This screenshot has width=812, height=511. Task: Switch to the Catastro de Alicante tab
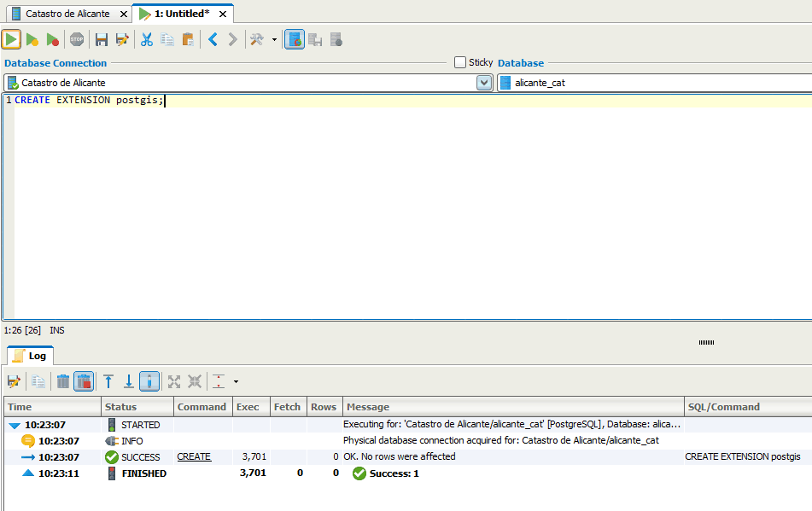pyautogui.click(x=67, y=14)
